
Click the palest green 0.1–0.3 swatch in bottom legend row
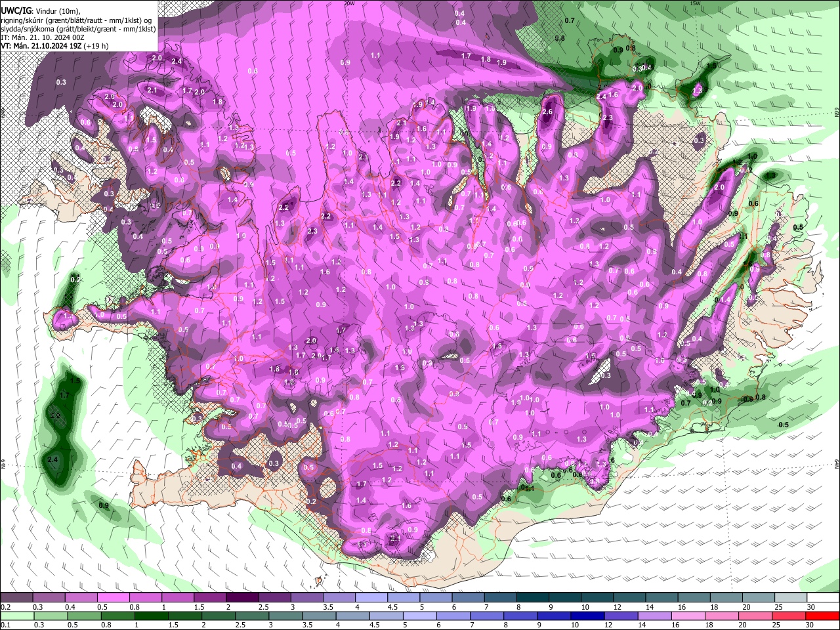16,616
